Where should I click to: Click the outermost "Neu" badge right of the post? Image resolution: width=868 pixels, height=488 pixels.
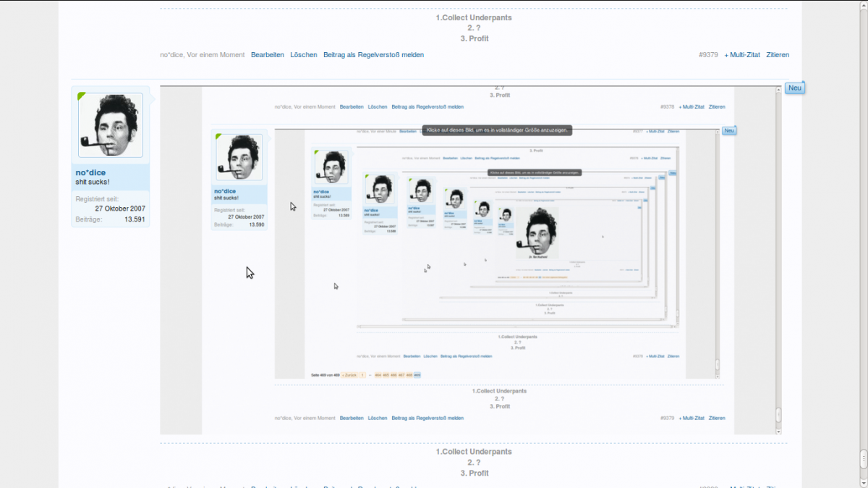[x=795, y=88]
